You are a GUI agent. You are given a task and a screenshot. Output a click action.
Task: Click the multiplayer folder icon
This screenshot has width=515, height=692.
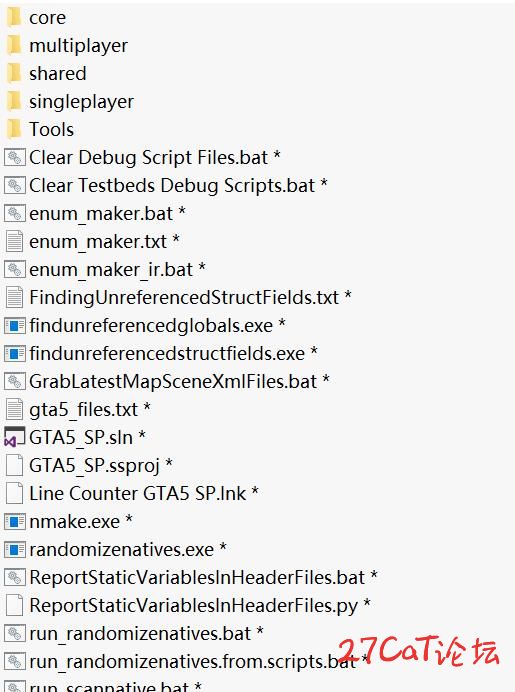[14, 45]
